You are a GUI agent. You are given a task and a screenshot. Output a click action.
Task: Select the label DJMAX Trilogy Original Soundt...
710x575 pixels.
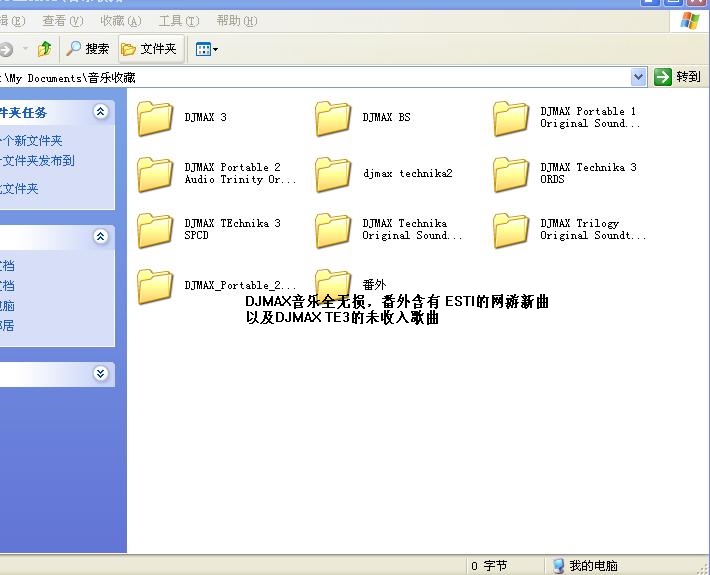(593, 229)
